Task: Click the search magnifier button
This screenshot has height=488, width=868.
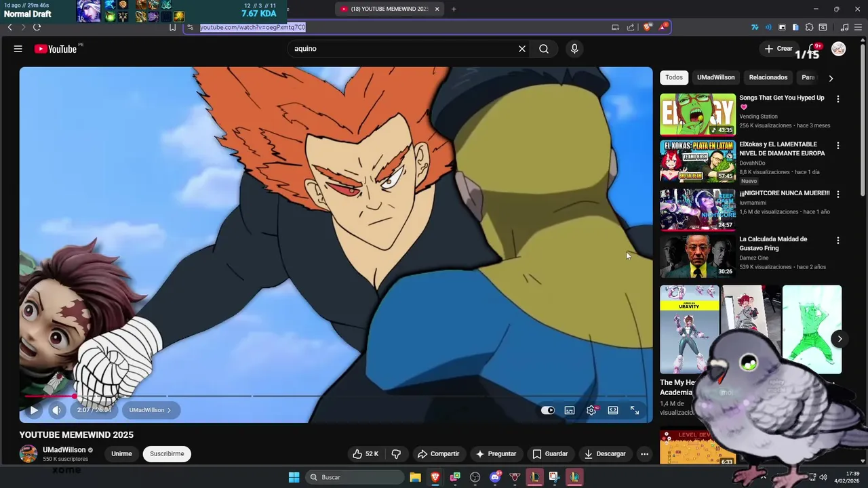Action: tap(544, 49)
